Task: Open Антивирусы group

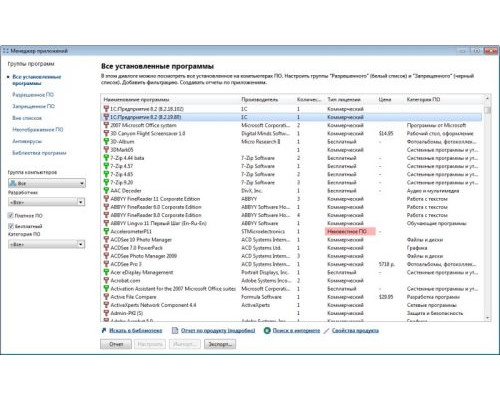Action: tap(27, 141)
